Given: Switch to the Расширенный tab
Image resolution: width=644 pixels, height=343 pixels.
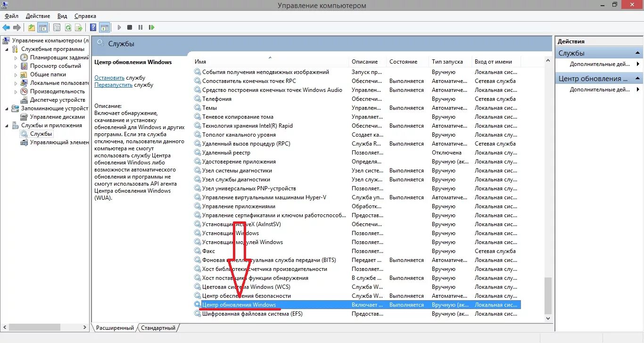Looking at the screenshot, I should tap(115, 328).
